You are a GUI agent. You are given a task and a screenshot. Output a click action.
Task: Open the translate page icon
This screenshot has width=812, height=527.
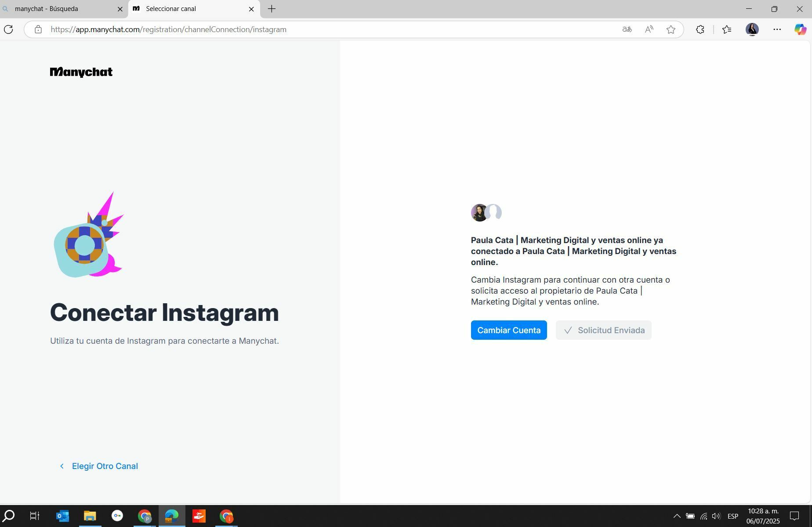coord(627,29)
